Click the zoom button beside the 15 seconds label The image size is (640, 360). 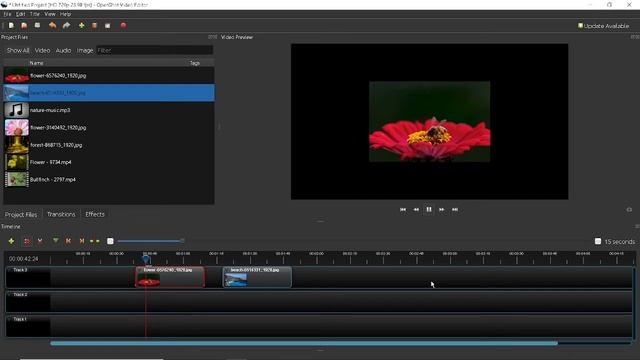(x=598, y=242)
